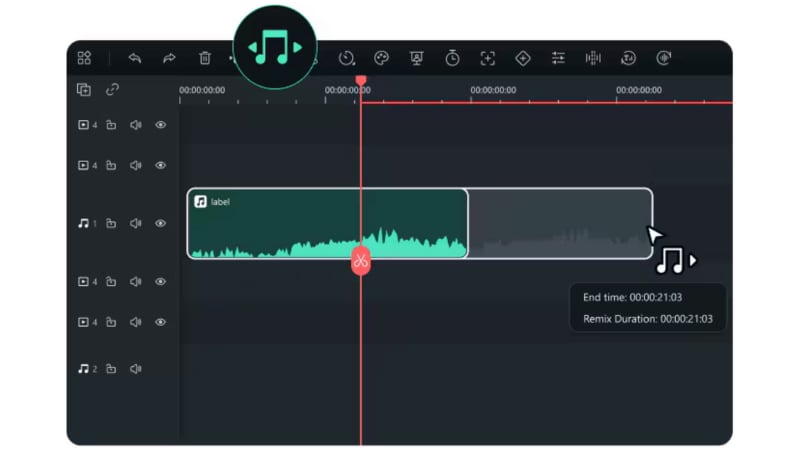Lock video track directly above audio track 1
Screen dimensions: 800x450
111,165
